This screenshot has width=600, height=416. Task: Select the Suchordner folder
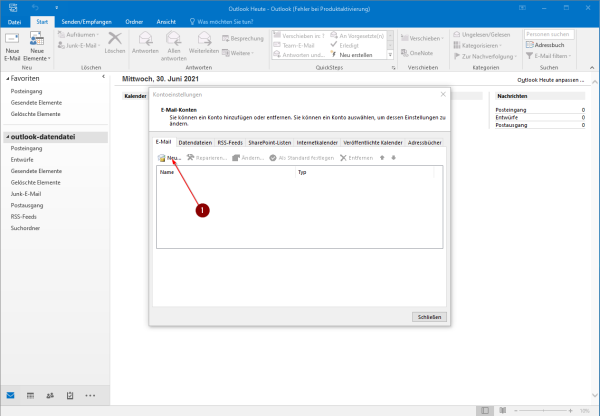(x=25, y=228)
